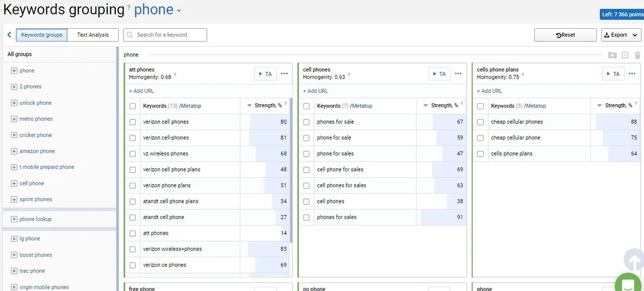Check the cheap cellular phones keyword
This screenshot has width=644, height=291.
click(480, 122)
